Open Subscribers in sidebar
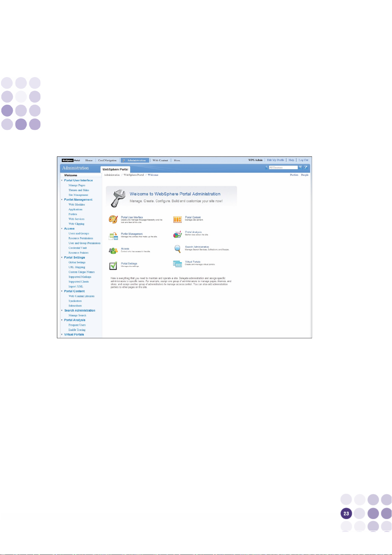Image resolution: width=392 pixels, height=555 pixels. [75, 306]
